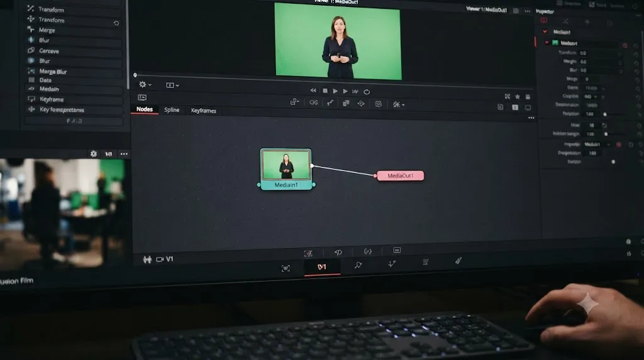Click the audio waveform icon by V1 track
The image size is (644, 360).
click(x=147, y=259)
